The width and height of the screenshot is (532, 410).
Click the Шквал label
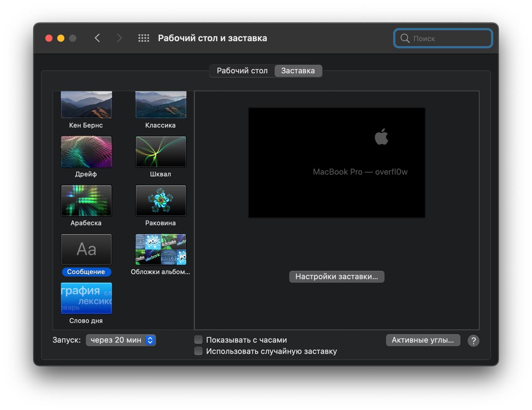click(160, 174)
